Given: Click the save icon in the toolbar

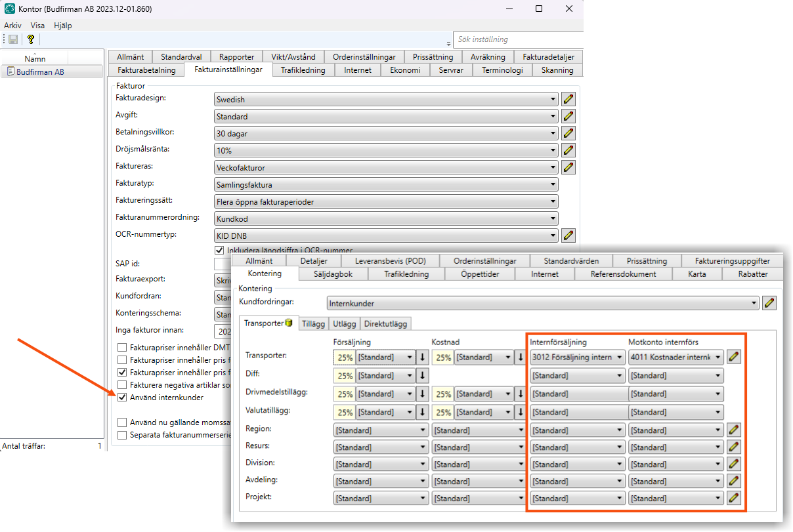Looking at the screenshot, I should coord(13,39).
